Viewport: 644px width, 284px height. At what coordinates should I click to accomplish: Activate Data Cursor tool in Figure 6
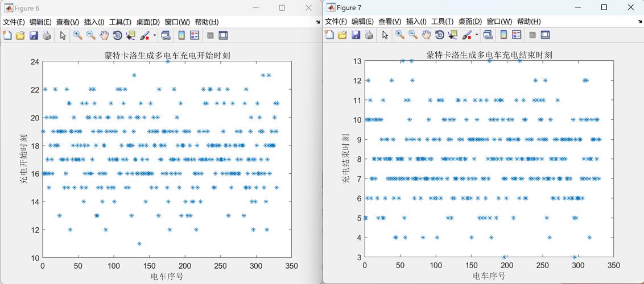(131, 35)
